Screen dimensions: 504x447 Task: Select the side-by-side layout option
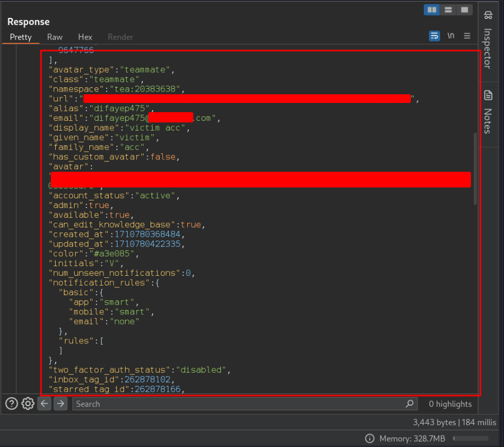tap(431, 9)
